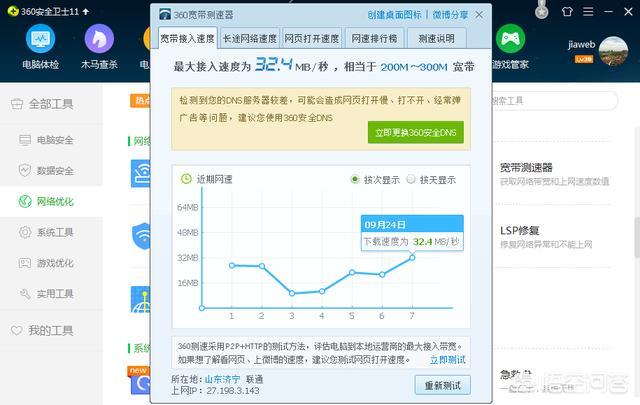Click the 全部工具 toolbox icon
The image size is (640, 405).
pos(17,104)
